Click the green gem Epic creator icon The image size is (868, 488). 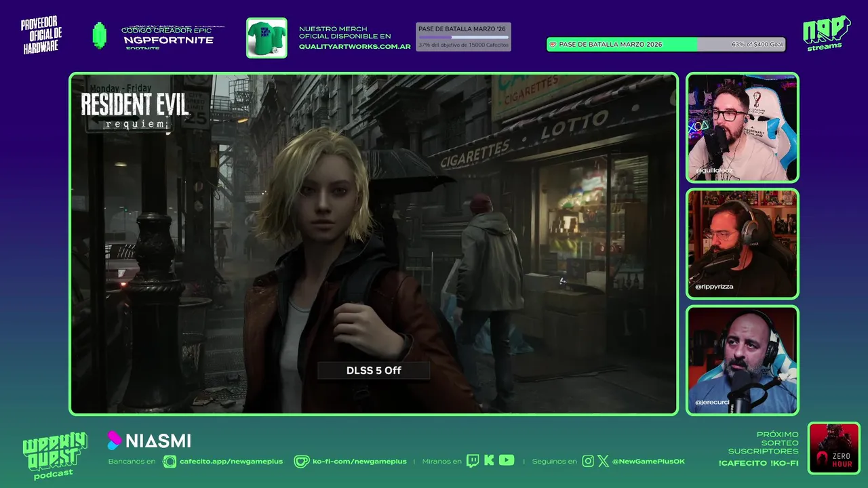click(x=100, y=35)
